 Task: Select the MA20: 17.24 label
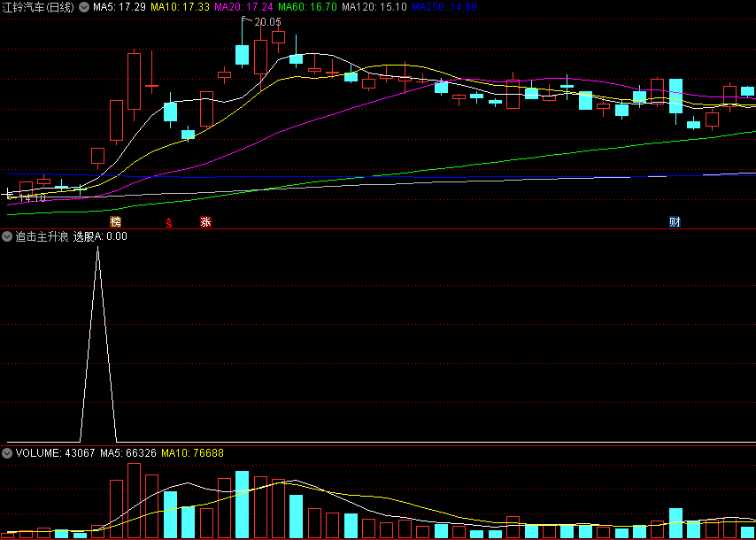tap(243, 7)
